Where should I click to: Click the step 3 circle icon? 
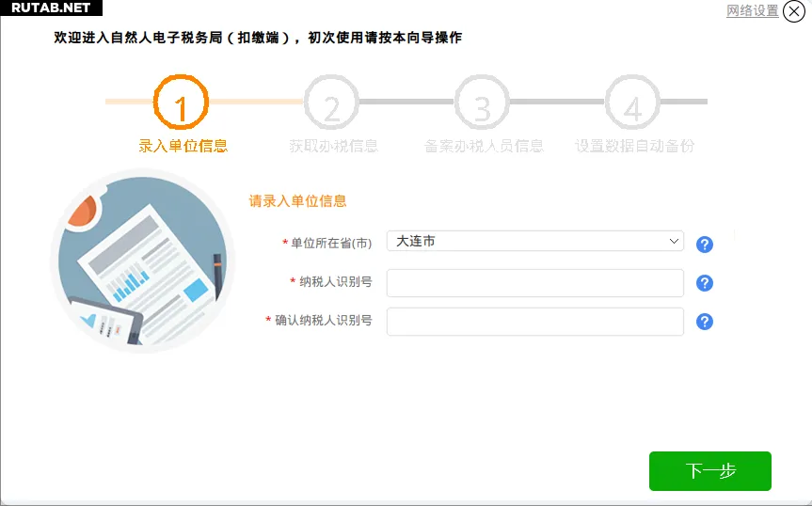click(x=482, y=102)
